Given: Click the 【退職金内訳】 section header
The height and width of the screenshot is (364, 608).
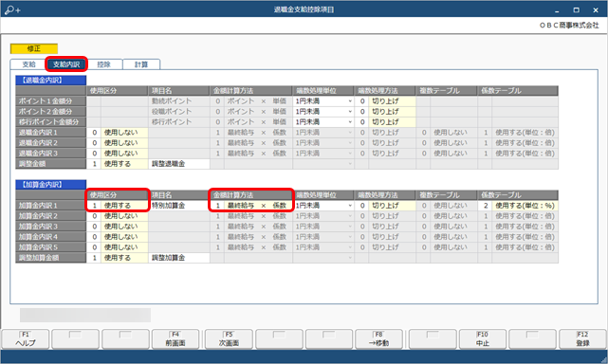Looking at the screenshot, I should point(51,81).
